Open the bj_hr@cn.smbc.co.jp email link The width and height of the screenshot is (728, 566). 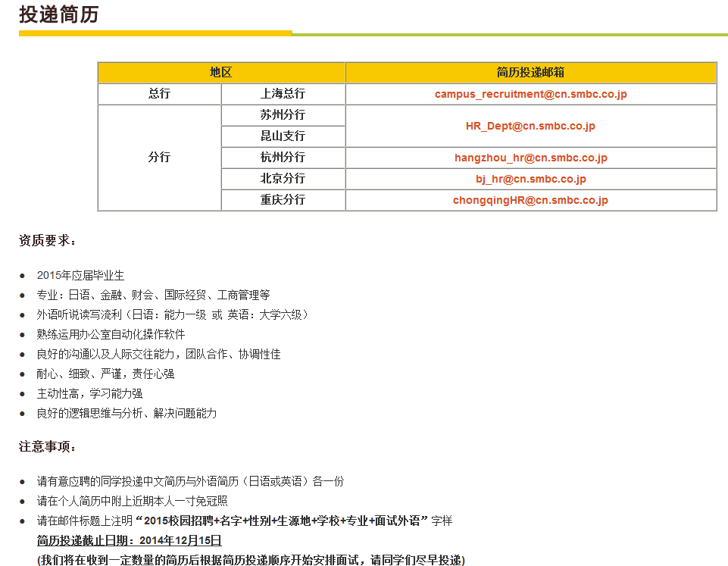[530, 180]
